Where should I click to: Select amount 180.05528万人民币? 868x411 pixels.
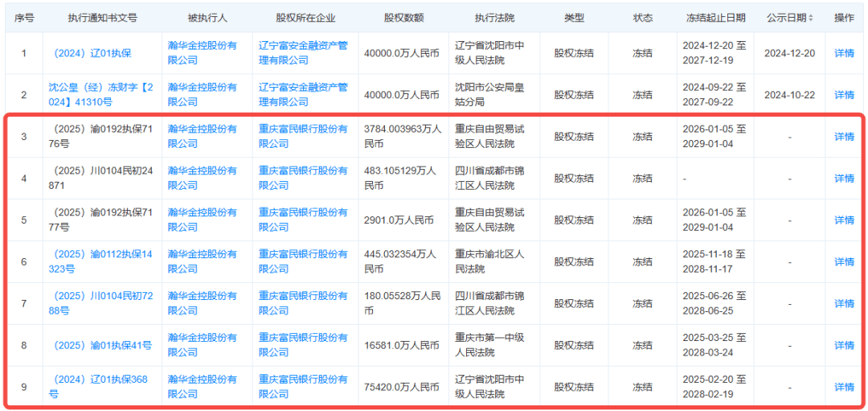pos(403,303)
